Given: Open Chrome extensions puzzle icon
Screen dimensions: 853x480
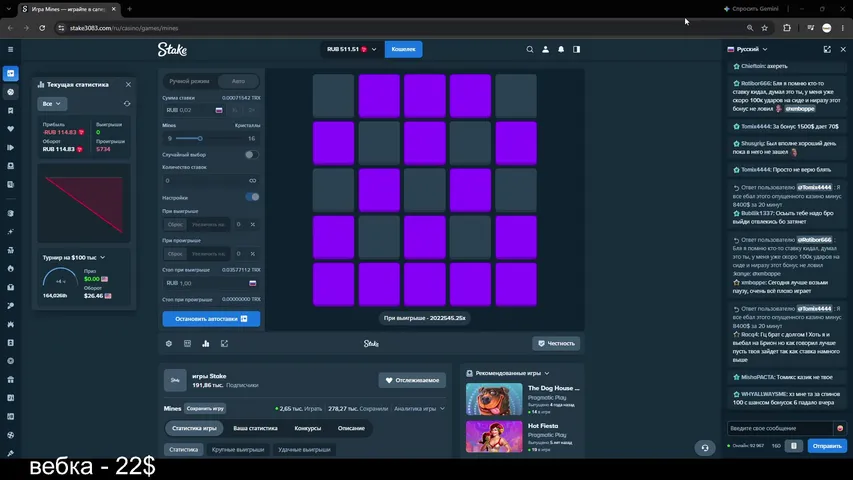Looking at the screenshot, I should click(787, 28).
